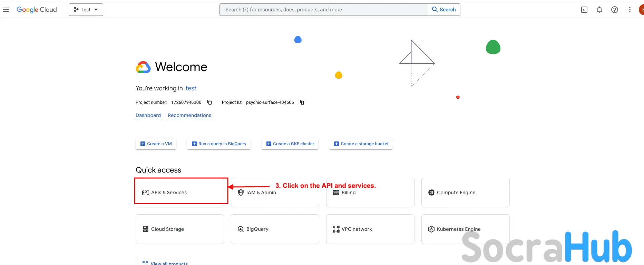Screen dimensions: 644x265
Task: Open the hamburger navigation menu
Action: click(x=6, y=10)
